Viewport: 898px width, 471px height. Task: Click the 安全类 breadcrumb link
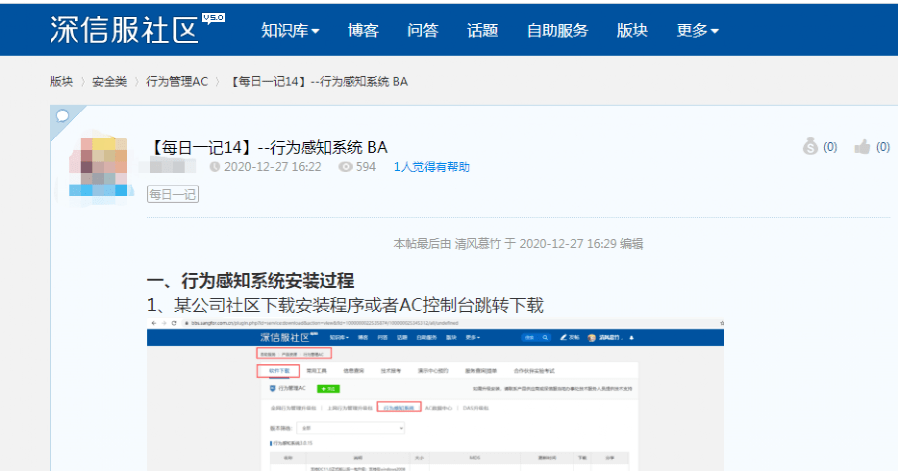109,81
